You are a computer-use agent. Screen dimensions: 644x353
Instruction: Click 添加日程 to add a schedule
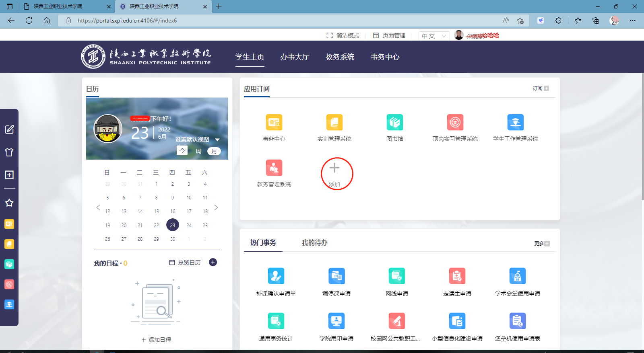tap(156, 340)
